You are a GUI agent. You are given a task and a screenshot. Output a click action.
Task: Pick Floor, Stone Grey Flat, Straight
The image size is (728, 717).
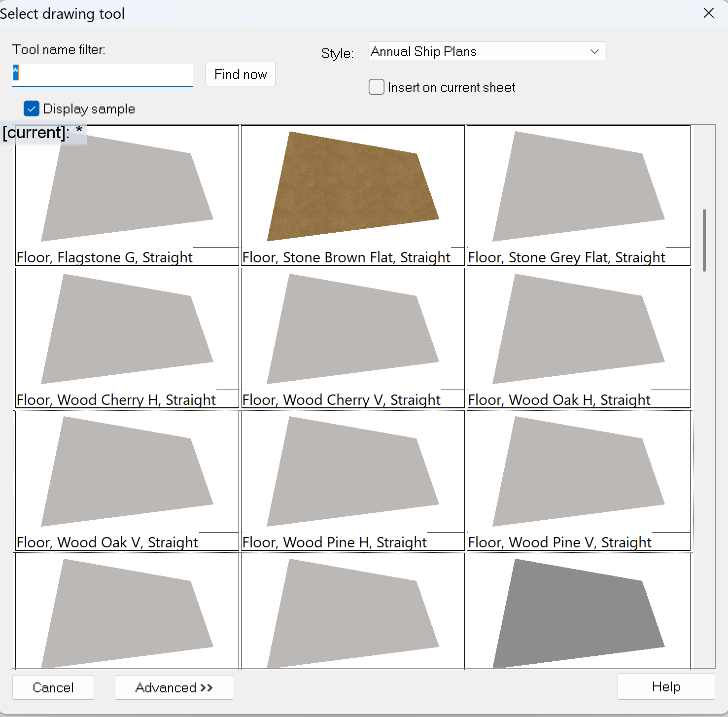point(578,195)
